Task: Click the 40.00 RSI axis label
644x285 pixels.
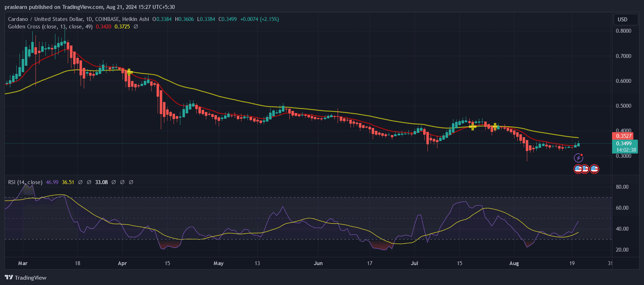Action: pyautogui.click(x=622, y=229)
